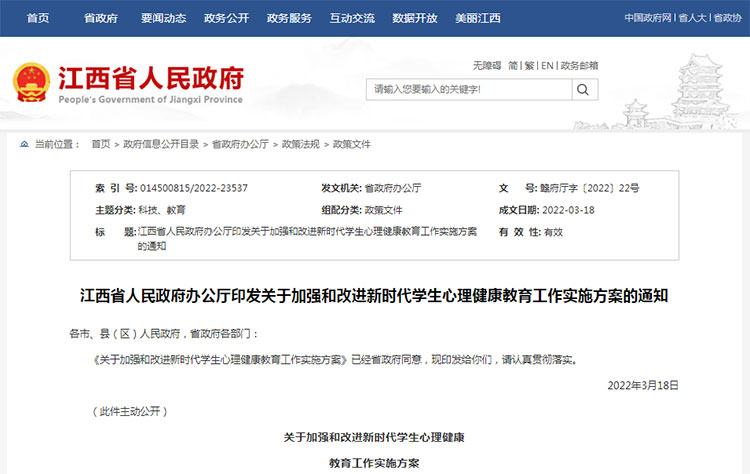Image resolution: width=750 pixels, height=474 pixels.
Task: Click the home icon beside 当前位置
Action: pyautogui.click(x=24, y=144)
